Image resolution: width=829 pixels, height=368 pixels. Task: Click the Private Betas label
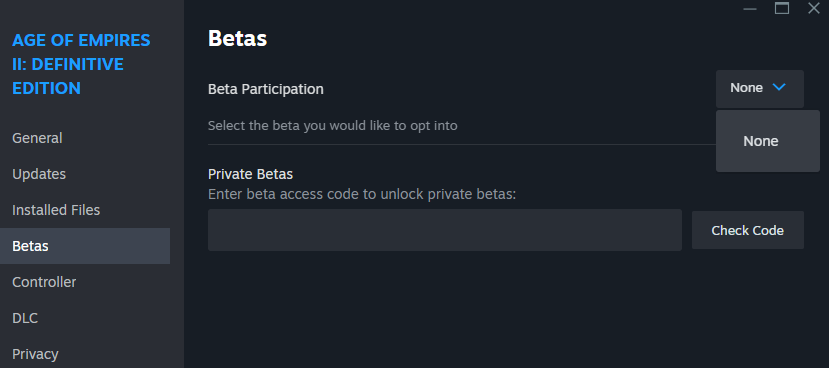point(250,174)
